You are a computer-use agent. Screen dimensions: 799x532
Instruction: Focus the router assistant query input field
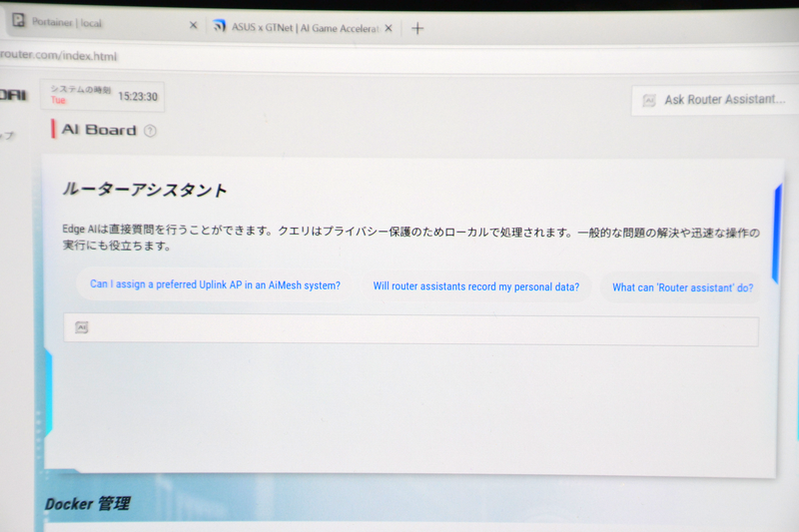(x=410, y=330)
